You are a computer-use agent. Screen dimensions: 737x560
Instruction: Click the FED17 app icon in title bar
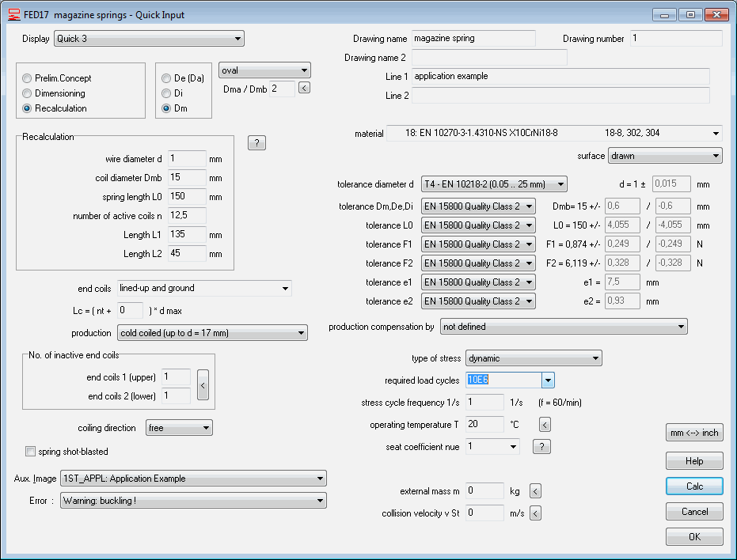click(x=13, y=15)
